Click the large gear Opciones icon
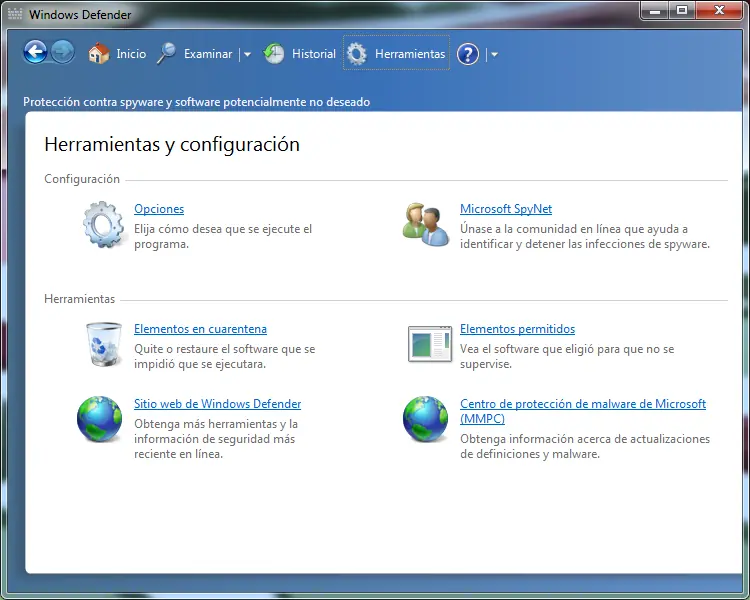The image size is (750, 600). tap(103, 224)
